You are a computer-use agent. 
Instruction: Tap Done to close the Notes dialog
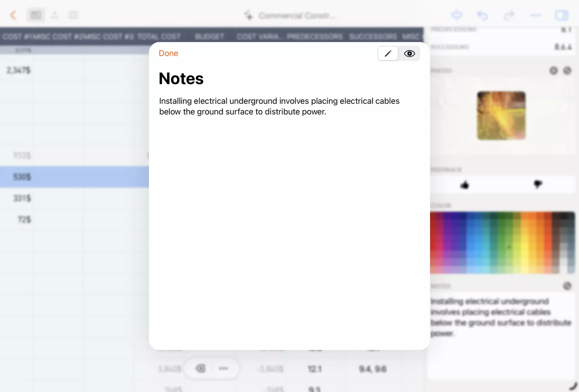168,53
